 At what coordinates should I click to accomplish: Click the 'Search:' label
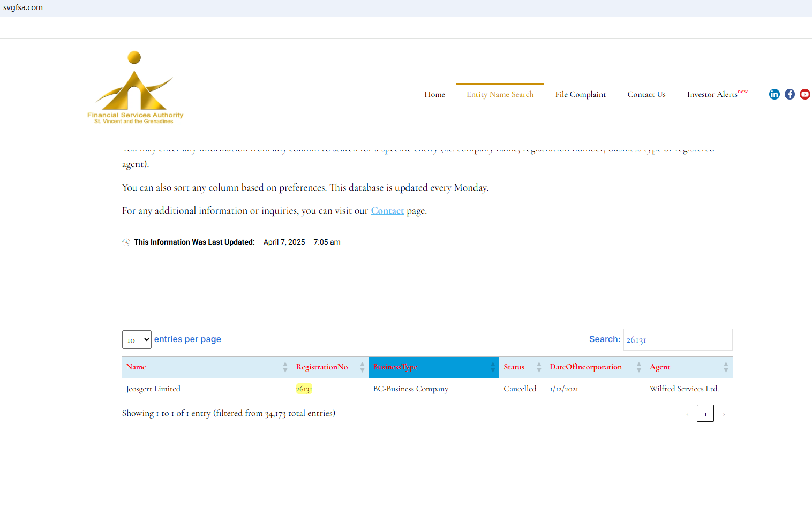click(605, 339)
